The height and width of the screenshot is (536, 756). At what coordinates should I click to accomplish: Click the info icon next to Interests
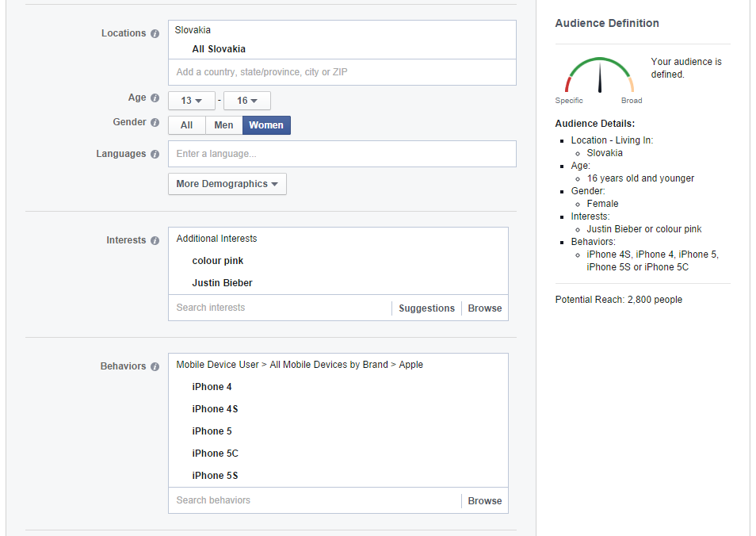(x=155, y=241)
